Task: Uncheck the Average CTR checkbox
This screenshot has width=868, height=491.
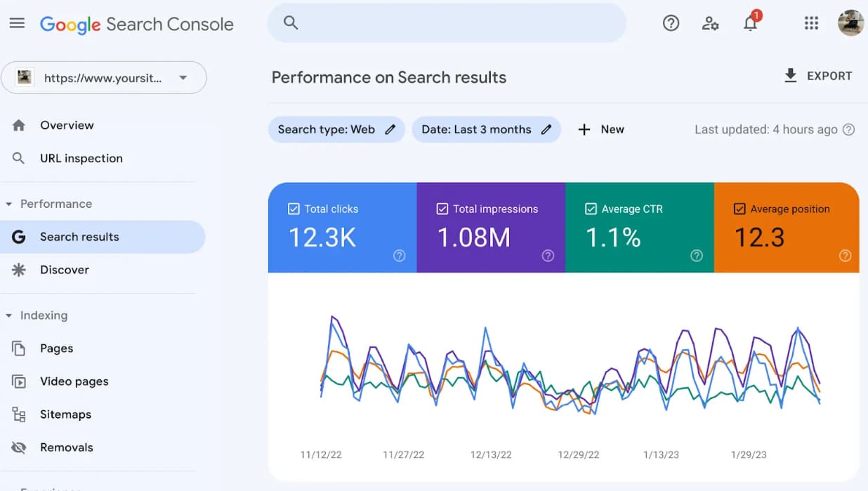Action: pos(591,209)
